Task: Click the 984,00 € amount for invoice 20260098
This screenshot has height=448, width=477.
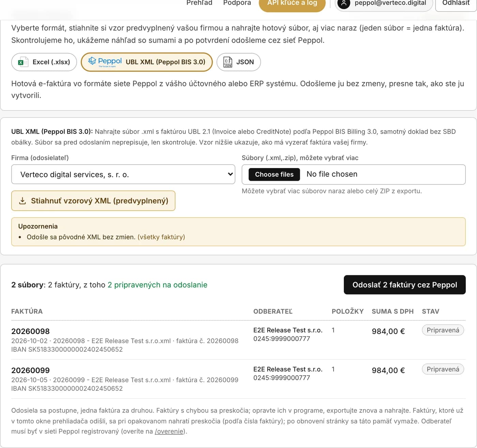Action: point(388,331)
